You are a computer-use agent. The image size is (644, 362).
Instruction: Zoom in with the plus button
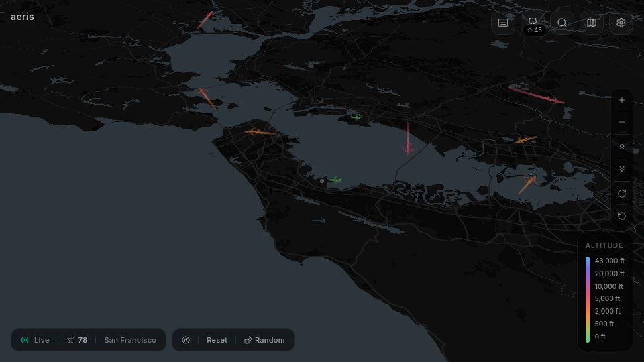(622, 100)
